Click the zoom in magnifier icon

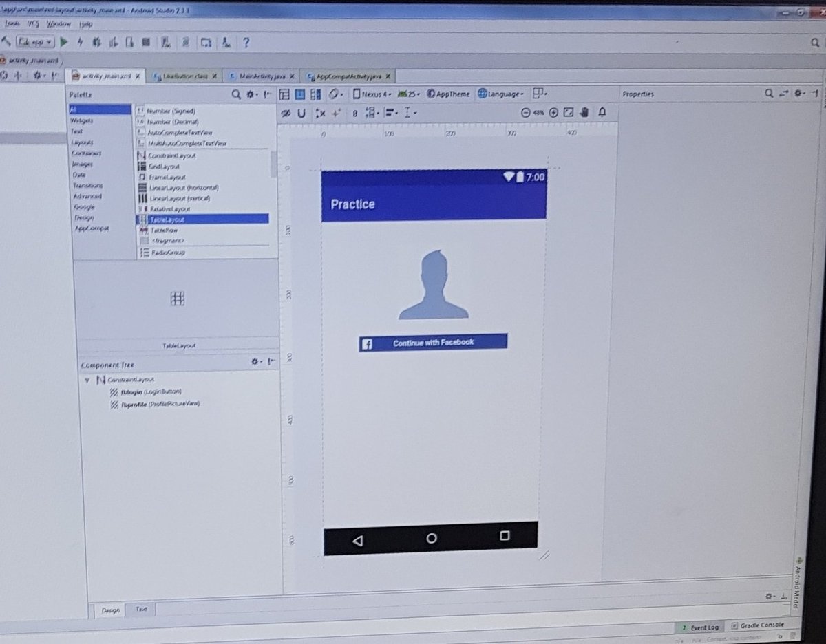click(x=554, y=112)
